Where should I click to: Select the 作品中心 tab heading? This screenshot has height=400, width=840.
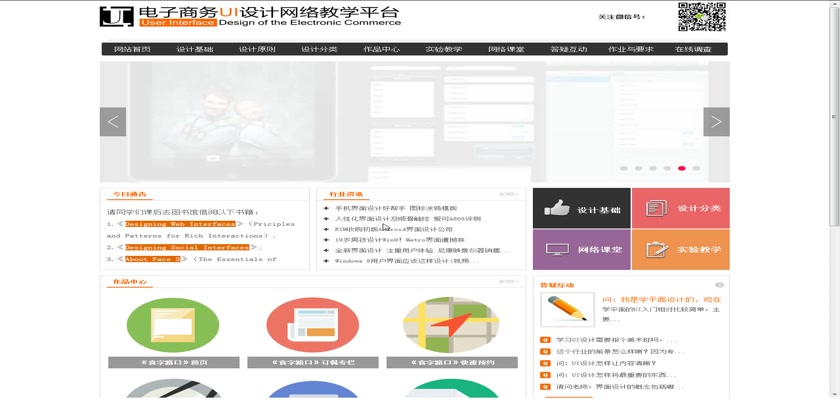click(x=130, y=282)
